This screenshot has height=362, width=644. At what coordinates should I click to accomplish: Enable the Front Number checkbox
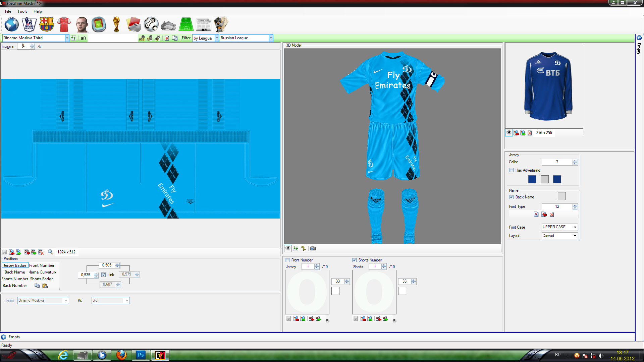click(287, 260)
